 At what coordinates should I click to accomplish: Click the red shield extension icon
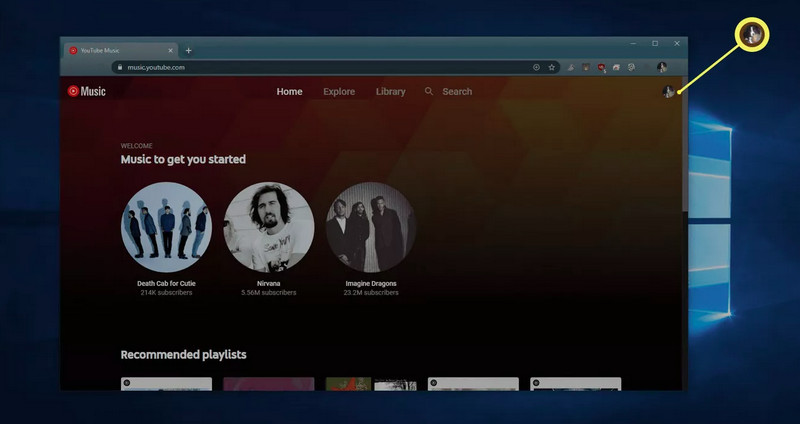(x=602, y=67)
